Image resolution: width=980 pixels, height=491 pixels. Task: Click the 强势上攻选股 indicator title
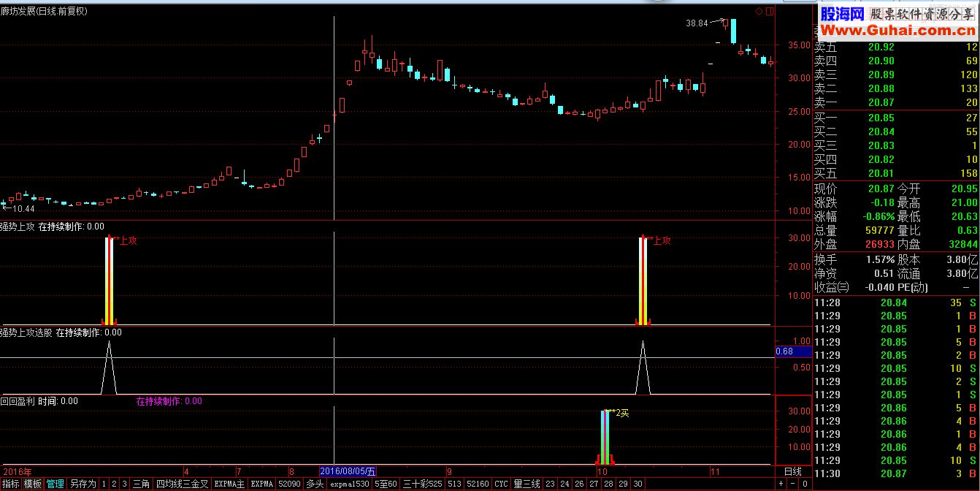click(x=26, y=332)
